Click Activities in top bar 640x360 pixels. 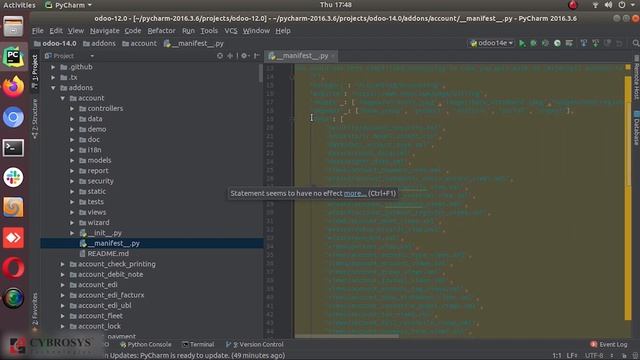pos(19,5)
